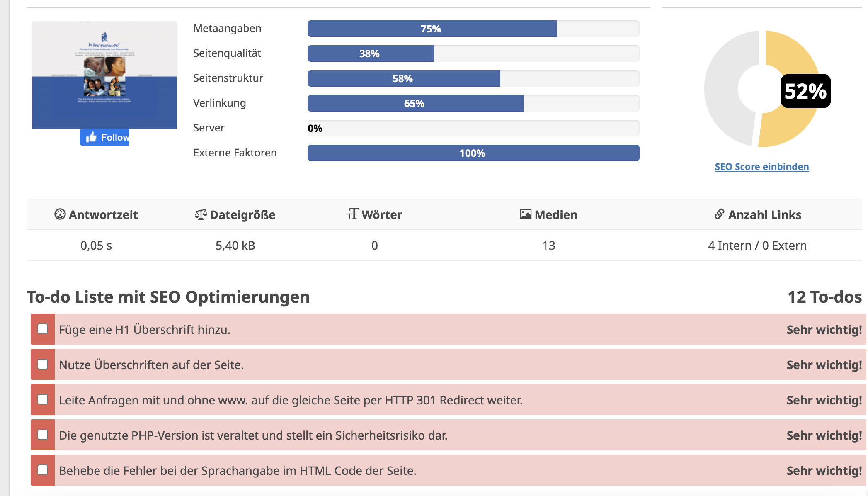The width and height of the screenshot is (868, 496).
Task: Click the image icon beside Medien
Action: (525, 214)
